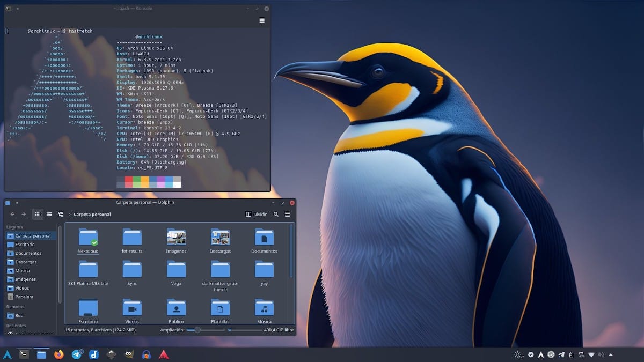
Task: Launch Firefox from the taskbar
Action: point(59,354)
